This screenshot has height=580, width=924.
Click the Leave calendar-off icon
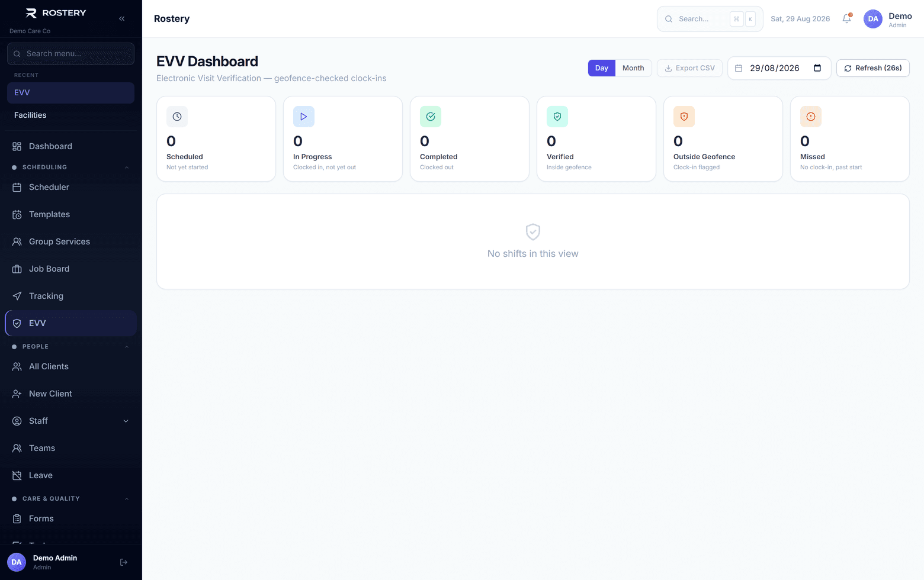coord(17,475)
